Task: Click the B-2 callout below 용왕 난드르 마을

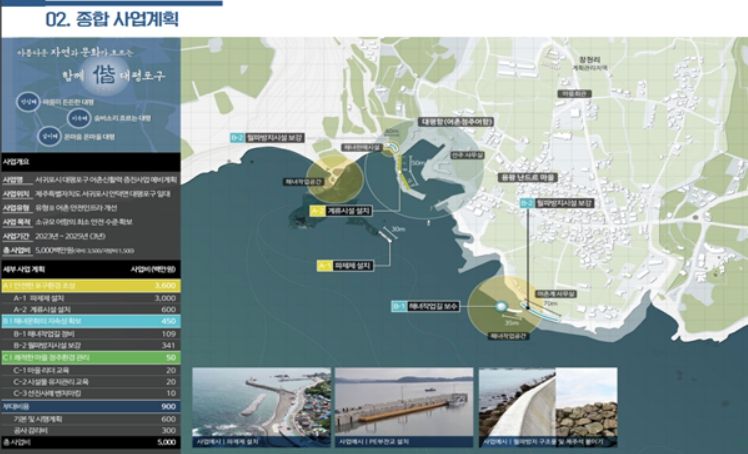Action: [557, 203]
